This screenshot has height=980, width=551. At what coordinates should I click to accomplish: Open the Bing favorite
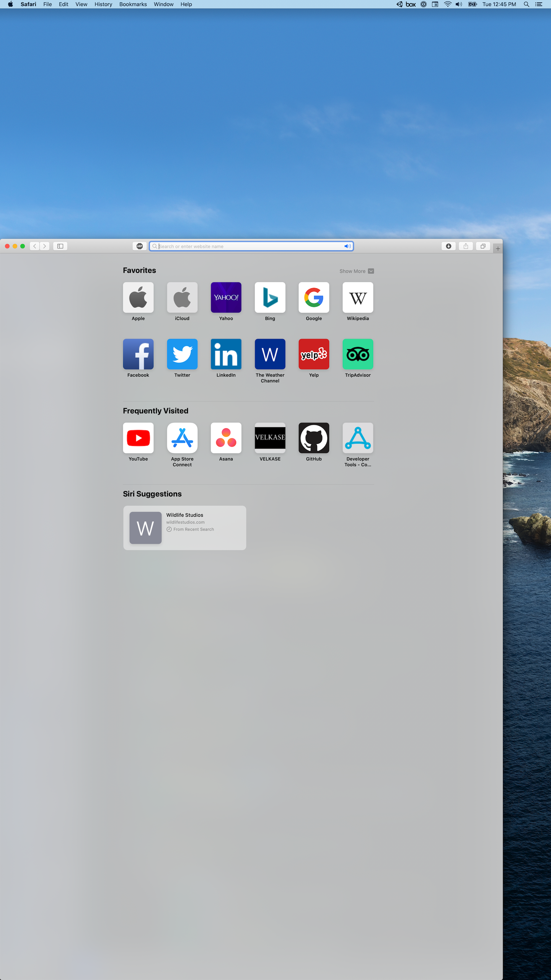tap(270, 297)
